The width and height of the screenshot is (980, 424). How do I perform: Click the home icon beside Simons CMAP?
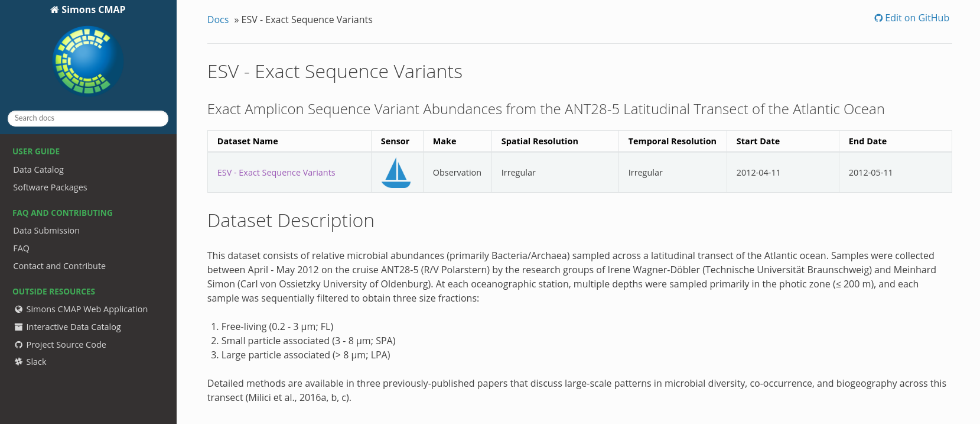click(54, 9)
